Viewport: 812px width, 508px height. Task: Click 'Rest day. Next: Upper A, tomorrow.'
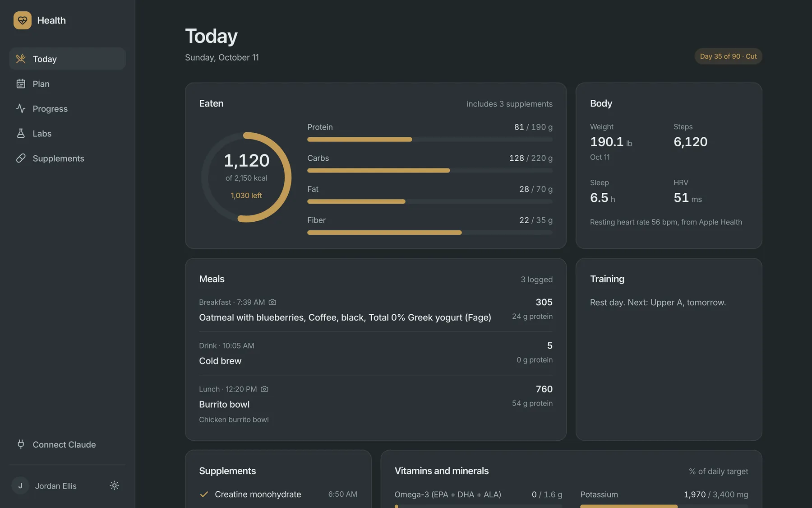click(x=658, y=303)
